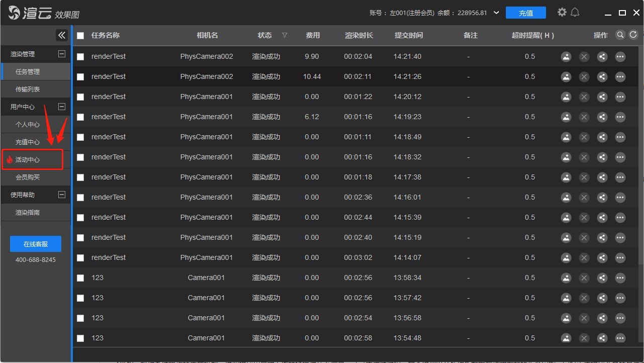This screenshot has height=363, width=644.
Task: Click the 在线客服 button
Action: click(x=36, y=244)
